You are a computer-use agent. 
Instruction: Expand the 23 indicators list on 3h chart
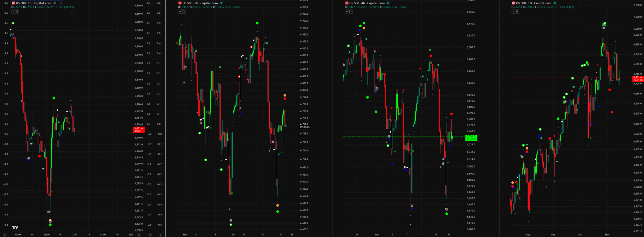coord(182,12)
